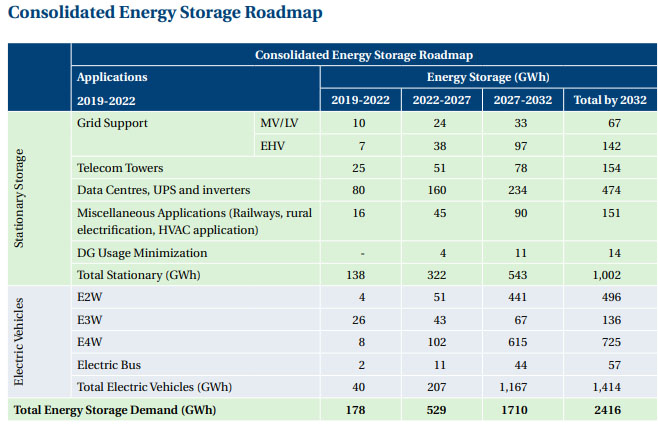Select the 'Electric Vehicles' vertical section label
The width and height of the screenshot is (658, 447).
(21, 343)
